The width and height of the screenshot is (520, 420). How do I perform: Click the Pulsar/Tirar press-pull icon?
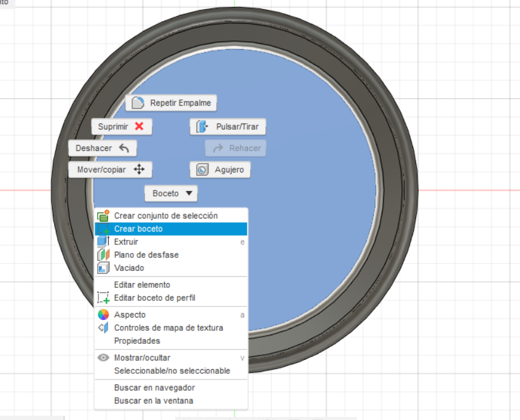tap(202, 126)
